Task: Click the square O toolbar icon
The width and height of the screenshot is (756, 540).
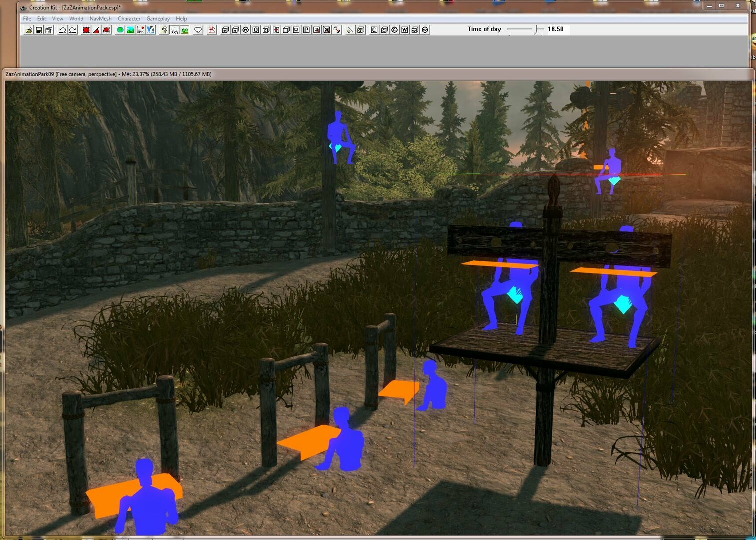Action: point(256,30)
